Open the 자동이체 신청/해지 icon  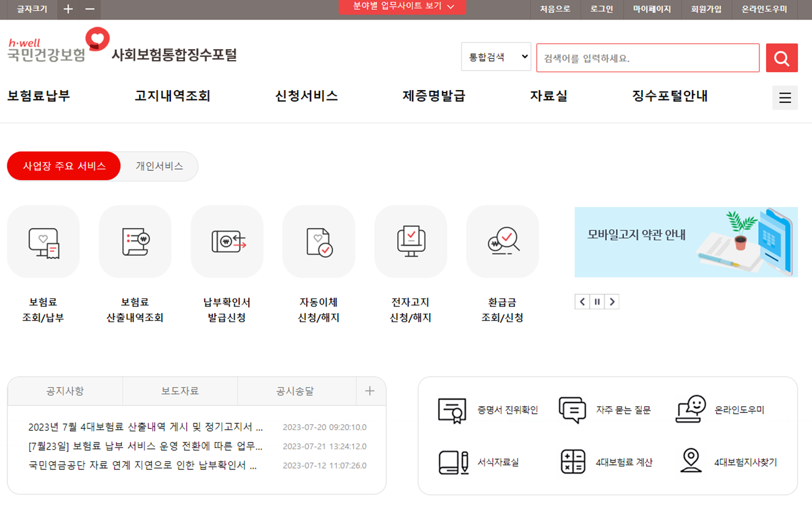[x=319, y=241]
